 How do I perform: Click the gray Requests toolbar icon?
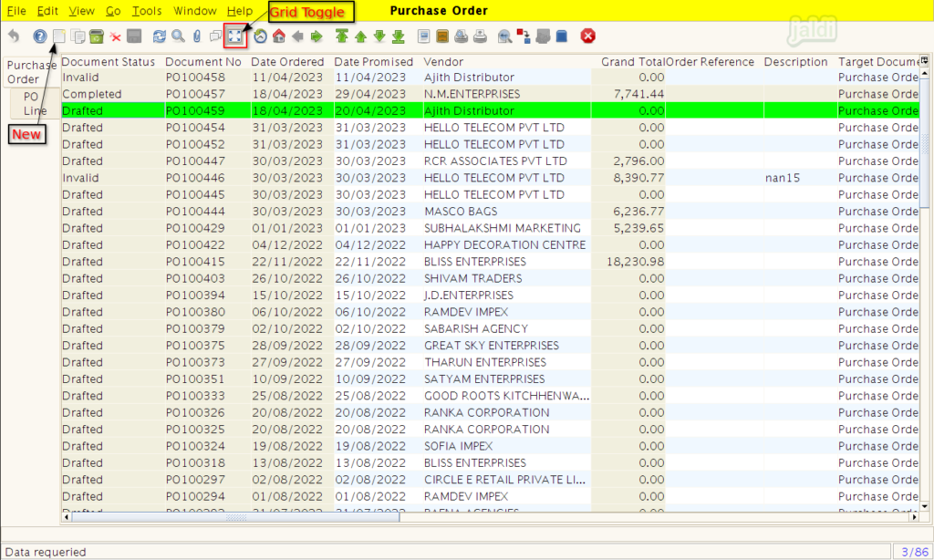tap(543, 36)
